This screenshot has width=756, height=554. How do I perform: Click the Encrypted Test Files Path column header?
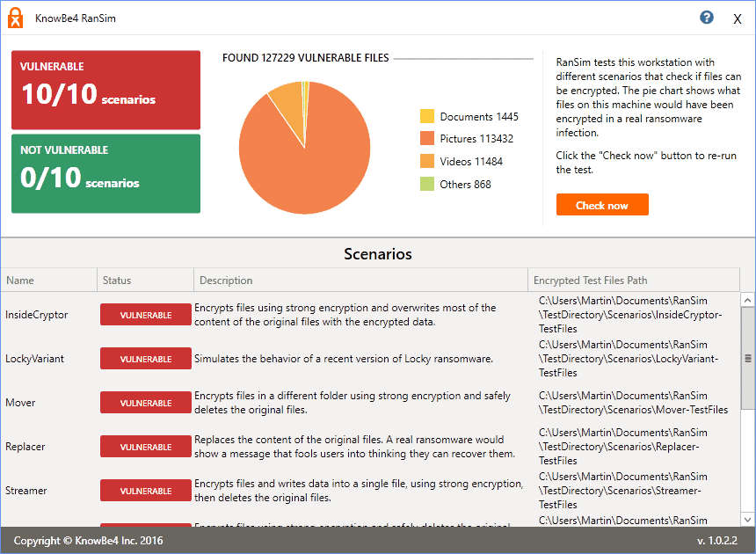pos(589,280)
